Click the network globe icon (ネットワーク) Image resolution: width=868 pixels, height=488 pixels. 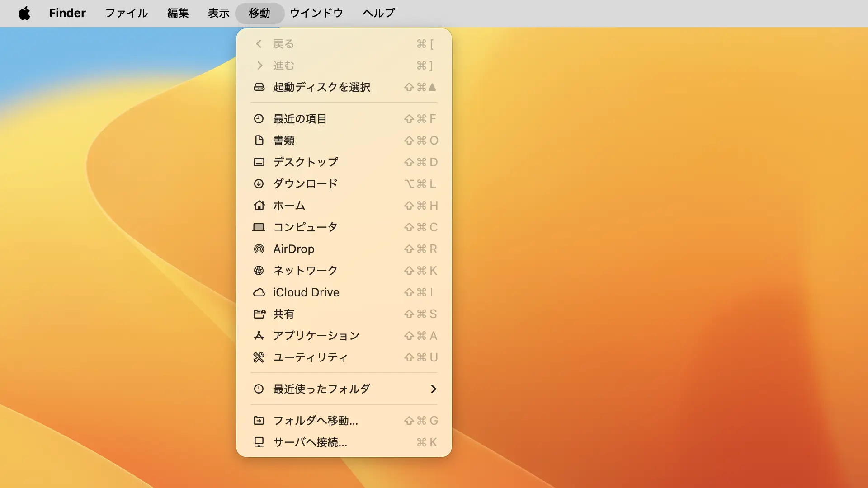click(259, 271)
